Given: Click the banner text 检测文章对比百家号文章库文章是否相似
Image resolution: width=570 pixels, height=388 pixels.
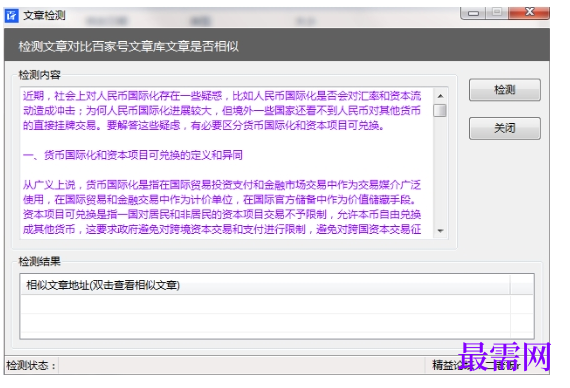Looking at the screenshot, I should (129, 46).
